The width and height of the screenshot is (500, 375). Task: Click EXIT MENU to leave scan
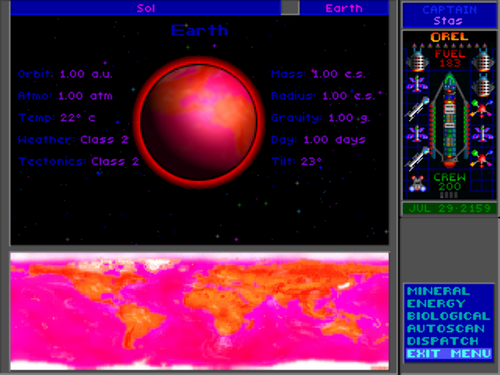click(x=449, y=354)
